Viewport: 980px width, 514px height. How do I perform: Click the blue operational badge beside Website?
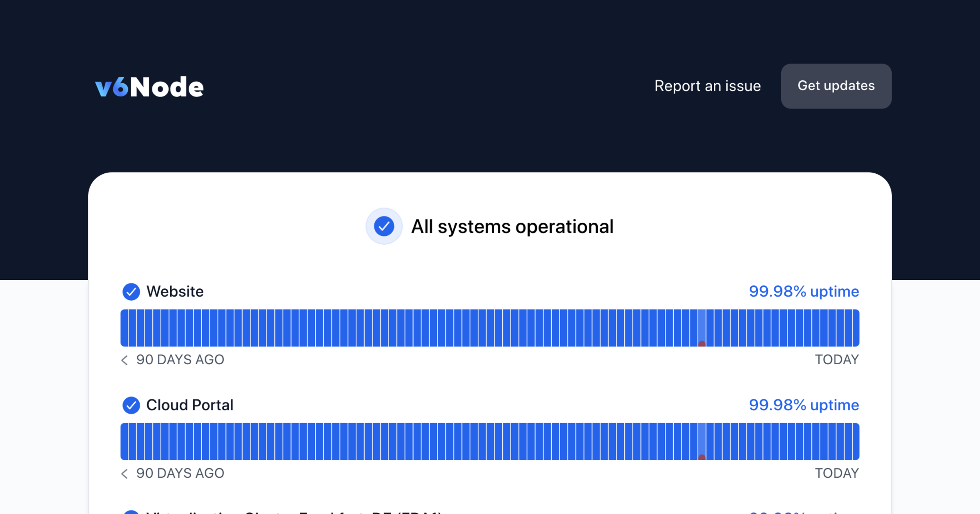[x=131, y=291]
